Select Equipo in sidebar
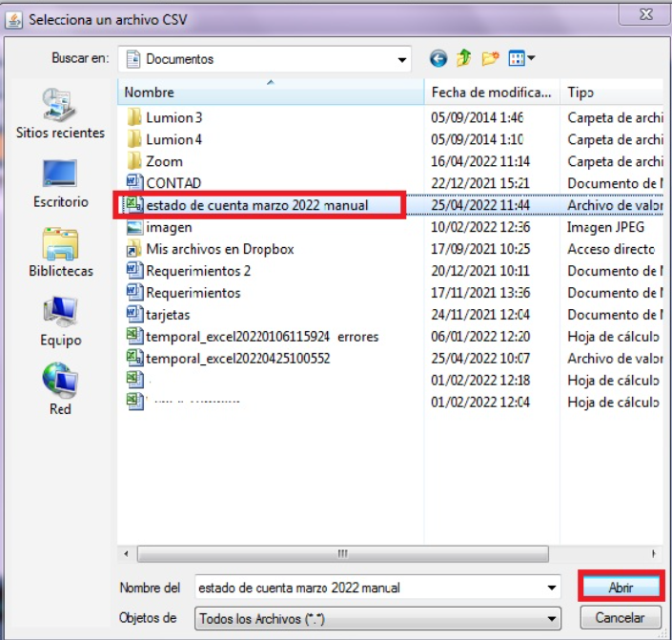 [60, 320]
